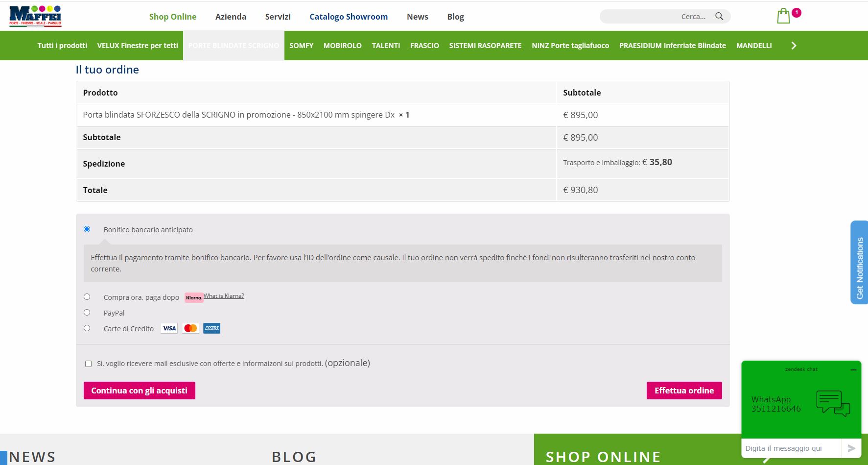Click the Klarna logo badge
The image size is (868, 465).
pyautogui.click(x=194, y=297)
